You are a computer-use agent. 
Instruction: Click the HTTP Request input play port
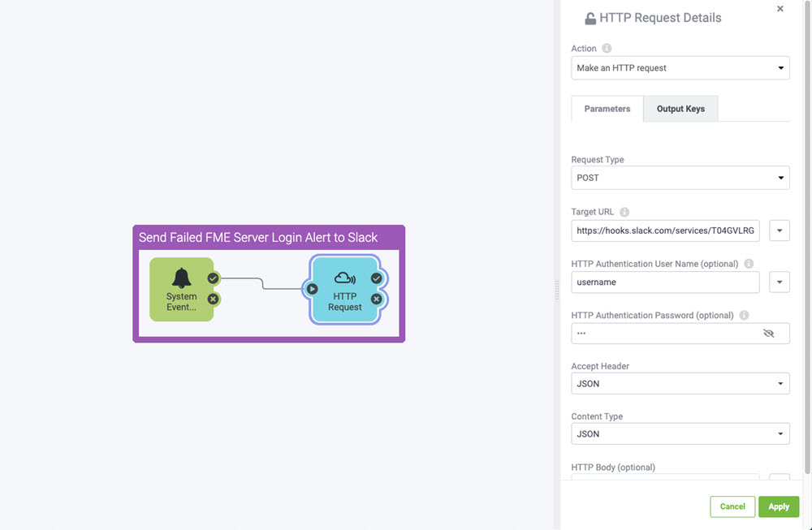click(312, 289)
